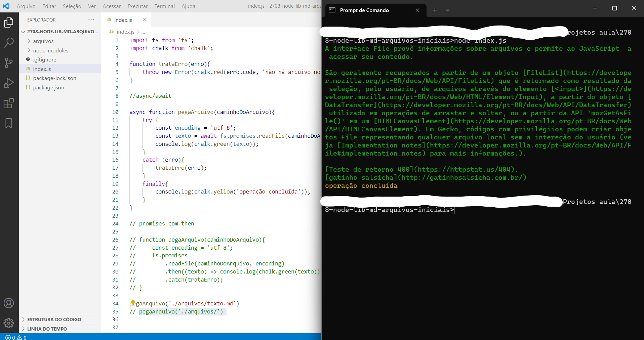
Task: Click line number 10 in the gutter
Action: tap(115, 112)
